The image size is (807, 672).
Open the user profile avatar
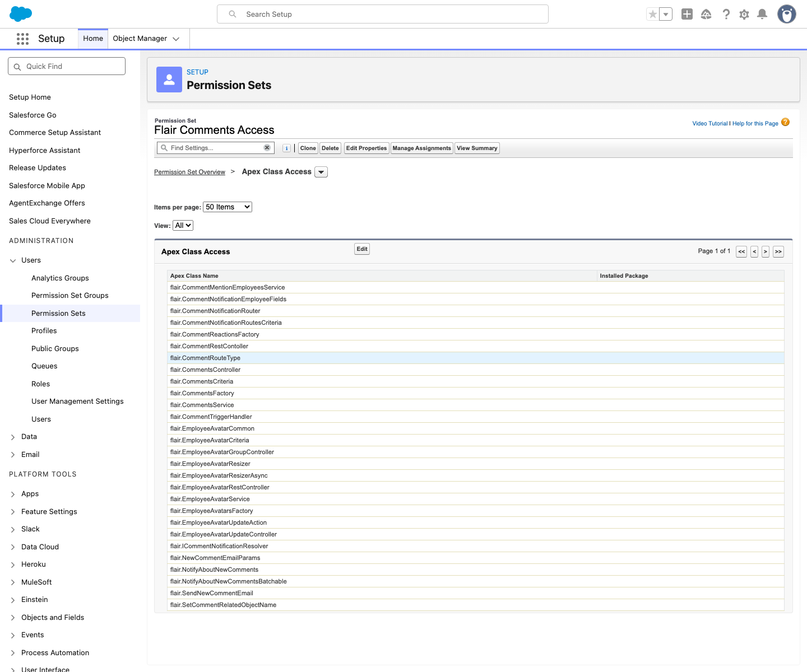coord(787,14)
